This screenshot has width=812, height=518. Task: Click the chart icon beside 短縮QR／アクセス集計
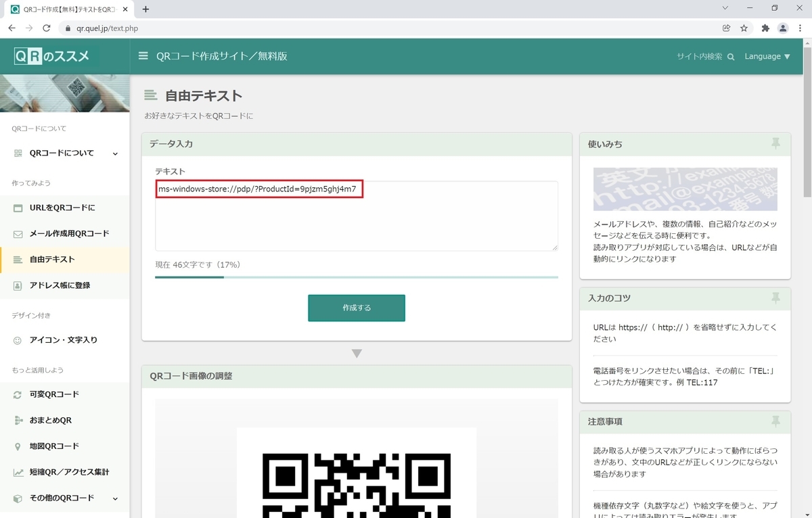[x=18, y=473]
